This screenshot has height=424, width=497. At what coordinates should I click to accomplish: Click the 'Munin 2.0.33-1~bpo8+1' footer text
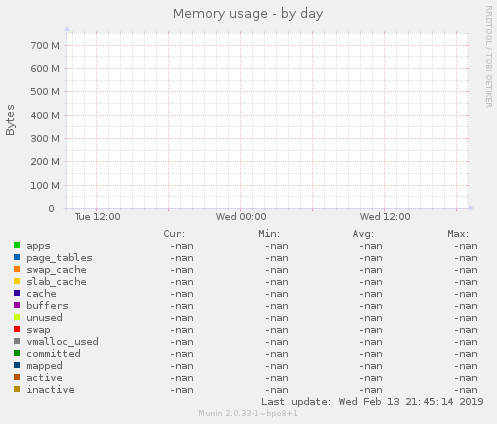pos(248,414)
